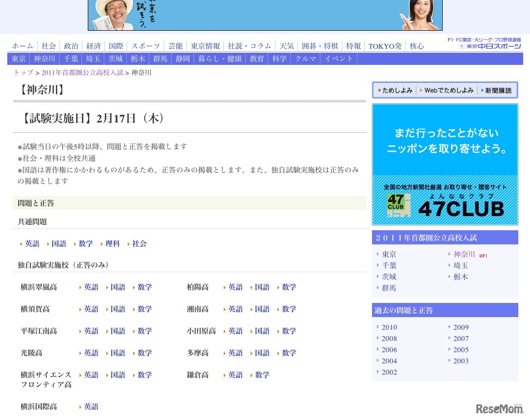Screen dimensions: 530x420
Task: Click the ためしよみ button
Action: tap(397, 90)
